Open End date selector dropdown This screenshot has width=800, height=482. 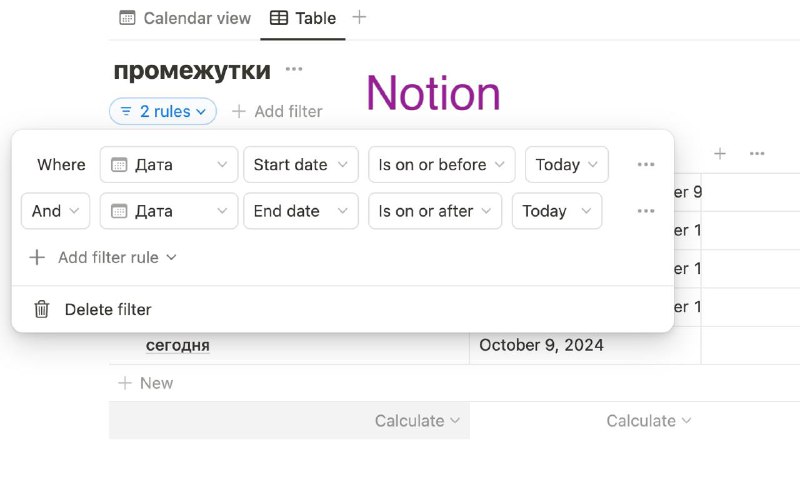[x=301, y=211]
